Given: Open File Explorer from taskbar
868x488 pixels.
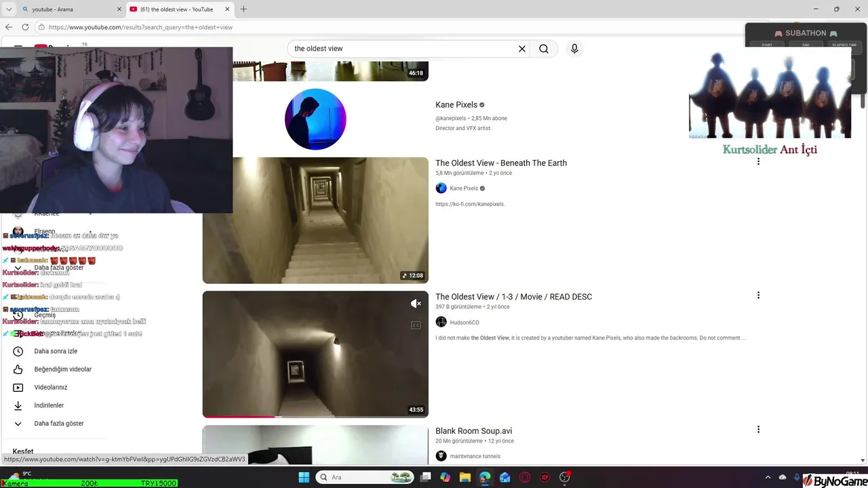Looking at the screenshot, I should pyautogui.click(x=465, y=477).
